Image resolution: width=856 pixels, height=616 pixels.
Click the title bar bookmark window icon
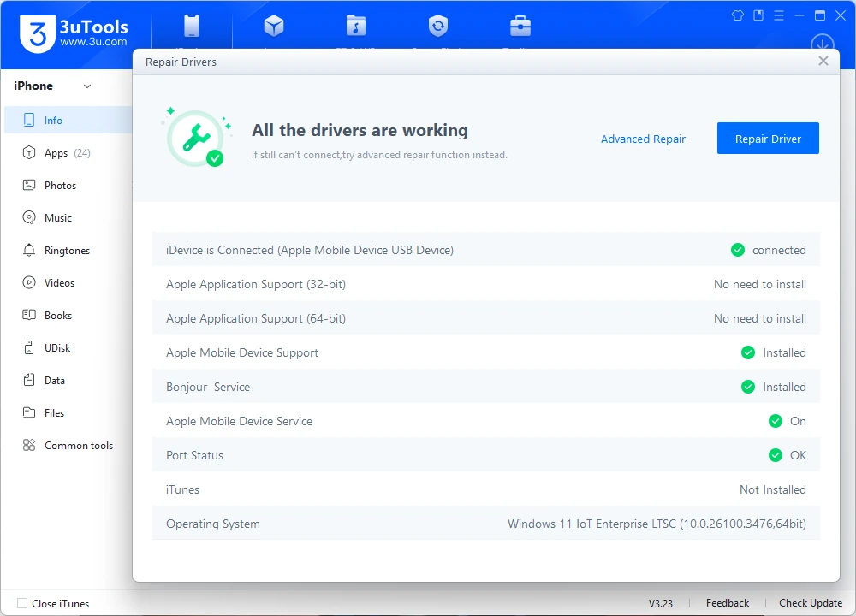(x=758, y=15)
